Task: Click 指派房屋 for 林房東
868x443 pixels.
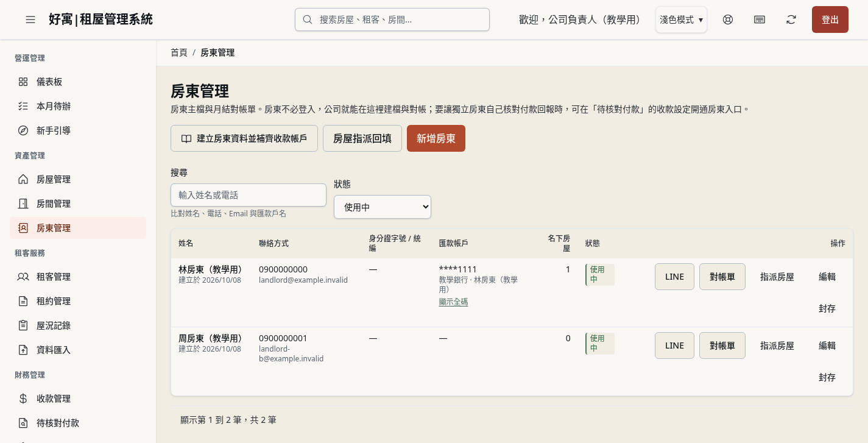Action: pos(777,277)
